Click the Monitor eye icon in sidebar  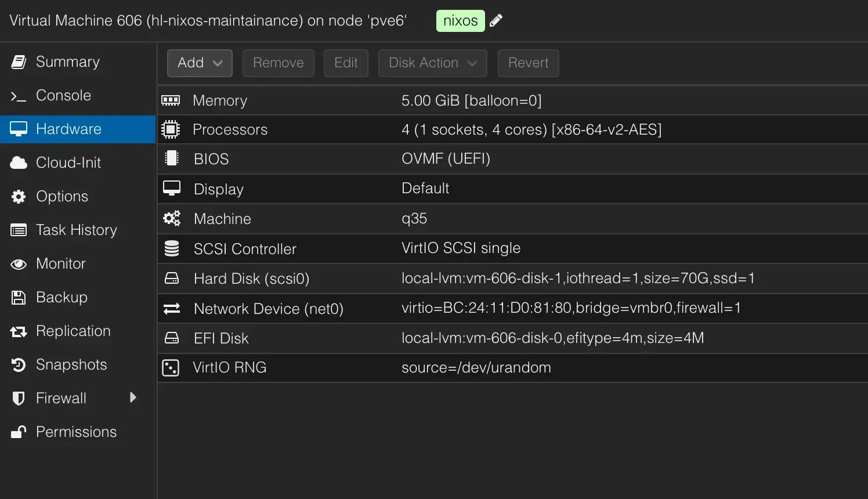tap(19, 263)
